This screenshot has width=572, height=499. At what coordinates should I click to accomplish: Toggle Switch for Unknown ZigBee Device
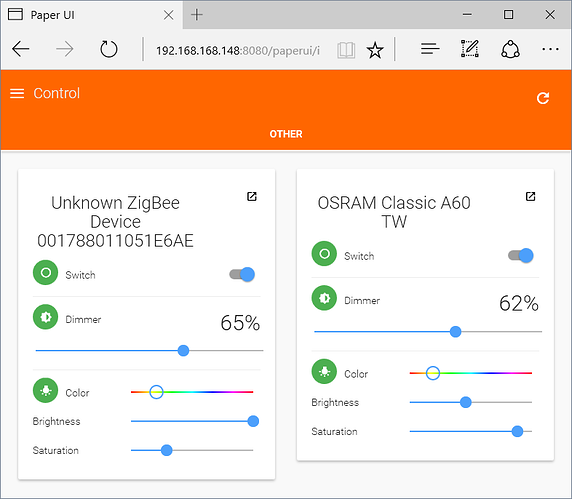[x=242, y=274]
